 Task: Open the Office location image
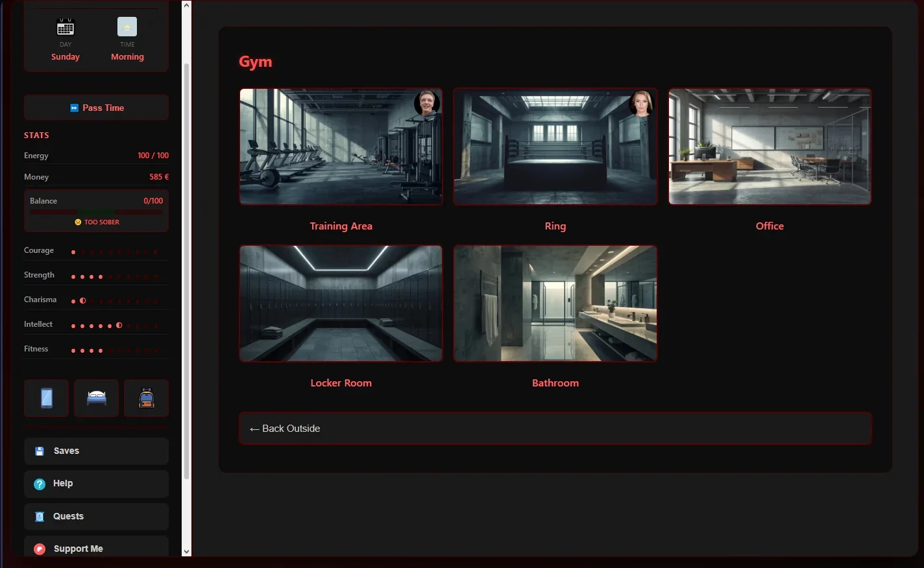pos(770,147)
